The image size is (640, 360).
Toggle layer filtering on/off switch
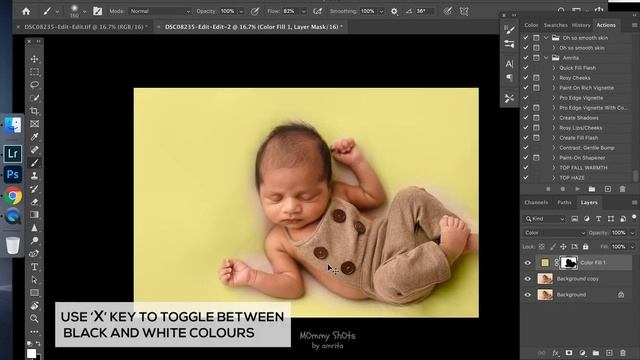(634, 218)
